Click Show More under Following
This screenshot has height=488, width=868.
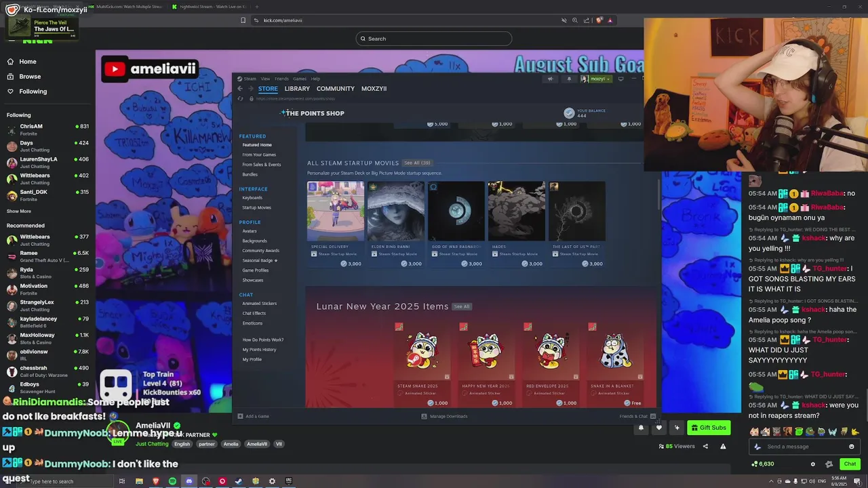click(x=19, y=211)
